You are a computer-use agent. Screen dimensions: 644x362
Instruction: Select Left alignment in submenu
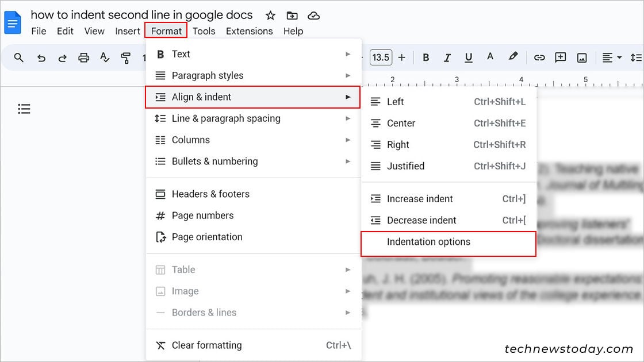coord(449,102)
